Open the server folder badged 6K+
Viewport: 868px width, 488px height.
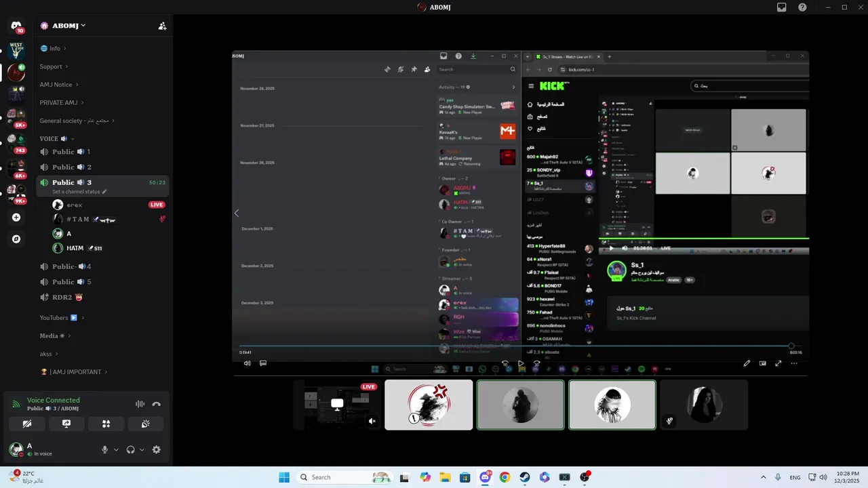(16, 167)
